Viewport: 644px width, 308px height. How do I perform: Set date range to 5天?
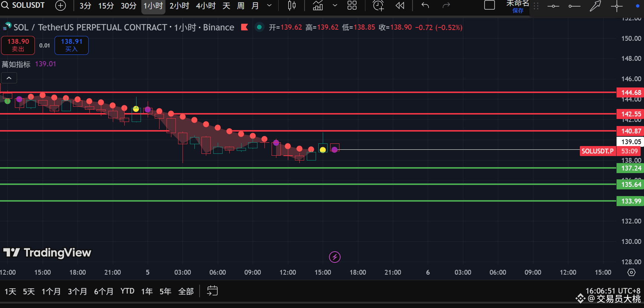coord(29,291)
